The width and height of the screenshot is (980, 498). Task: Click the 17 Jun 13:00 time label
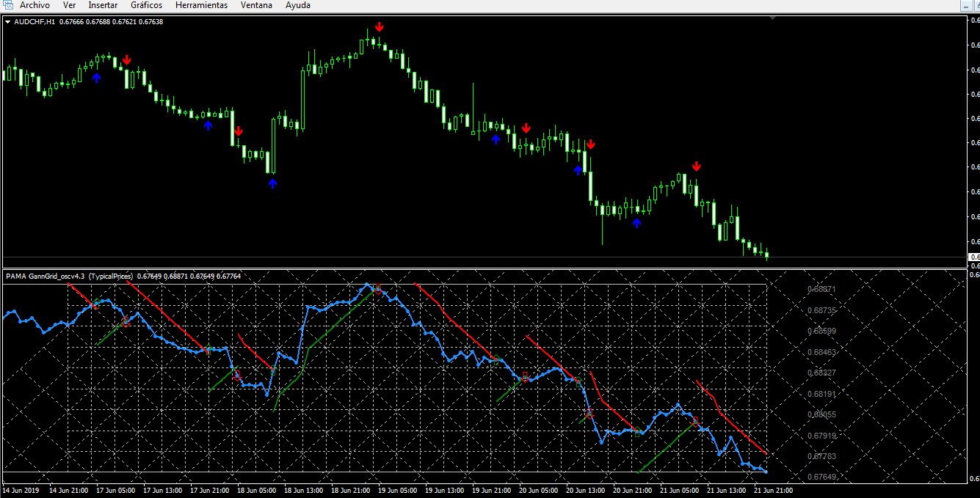[162, 490]
